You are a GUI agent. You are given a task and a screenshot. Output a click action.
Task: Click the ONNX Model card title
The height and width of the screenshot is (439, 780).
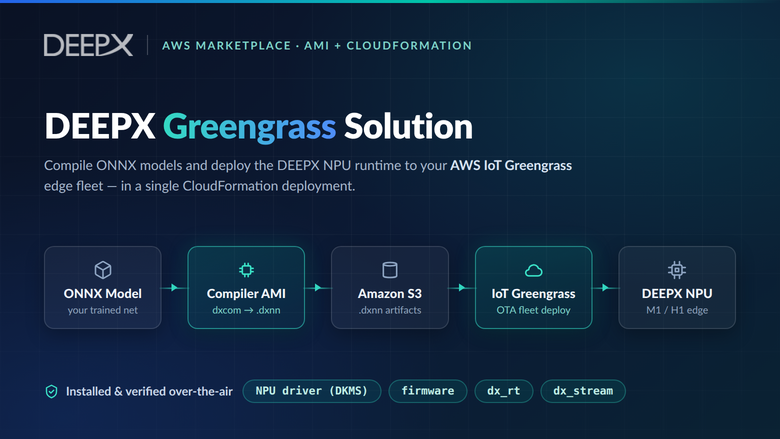point(103,293)
